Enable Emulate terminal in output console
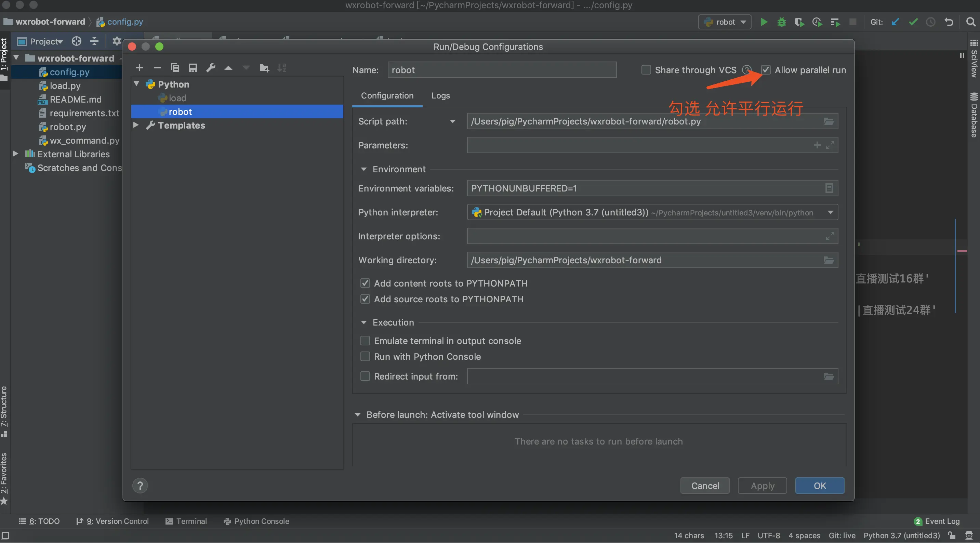The height and width of the screenshot is (543, 980). click(365, 341)
